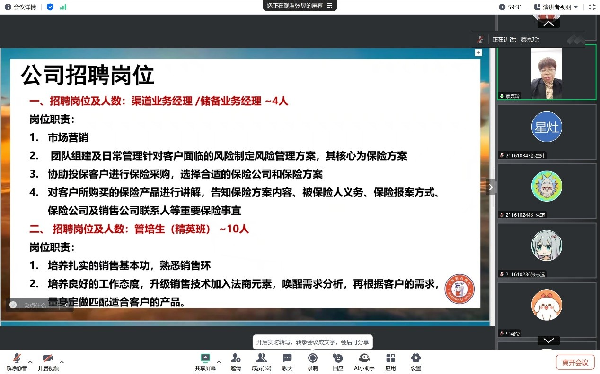The width and height of the screenshot is (600, 374).
Task: Click the red leave meeting button
Action: coord(575,363)
